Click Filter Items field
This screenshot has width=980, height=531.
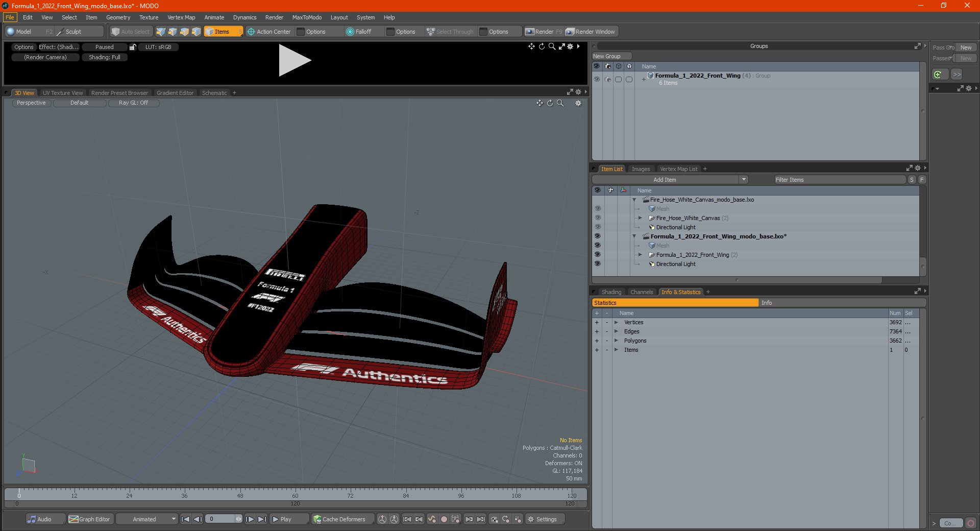tap(840, 180)
